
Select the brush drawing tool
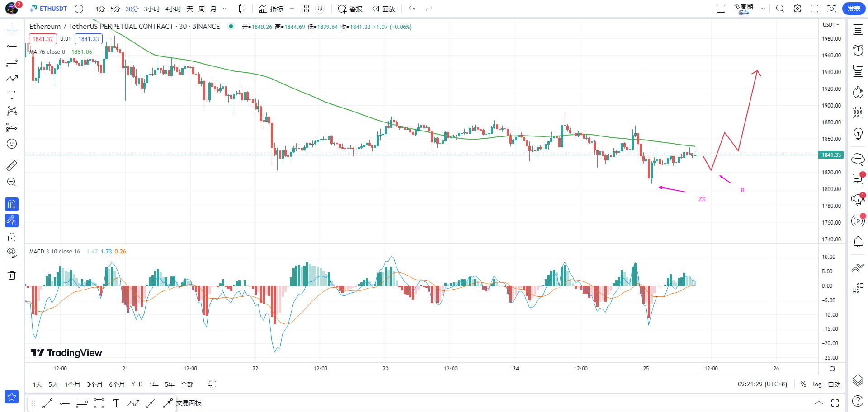[x=12, y=79]
